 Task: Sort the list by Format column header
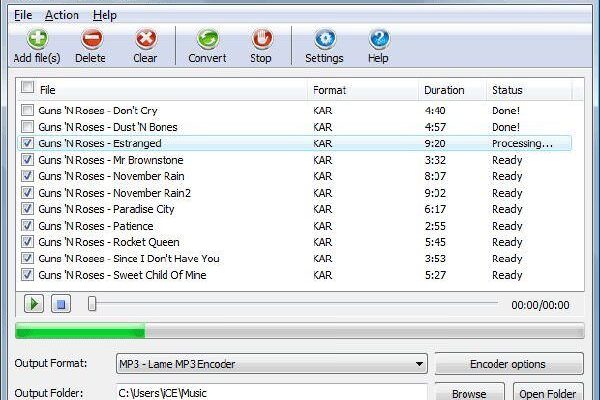329,90
